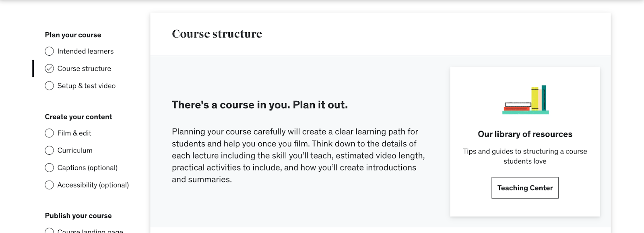
Task: Click the Course structure checkmark icon
Action: tap(49, 69)
